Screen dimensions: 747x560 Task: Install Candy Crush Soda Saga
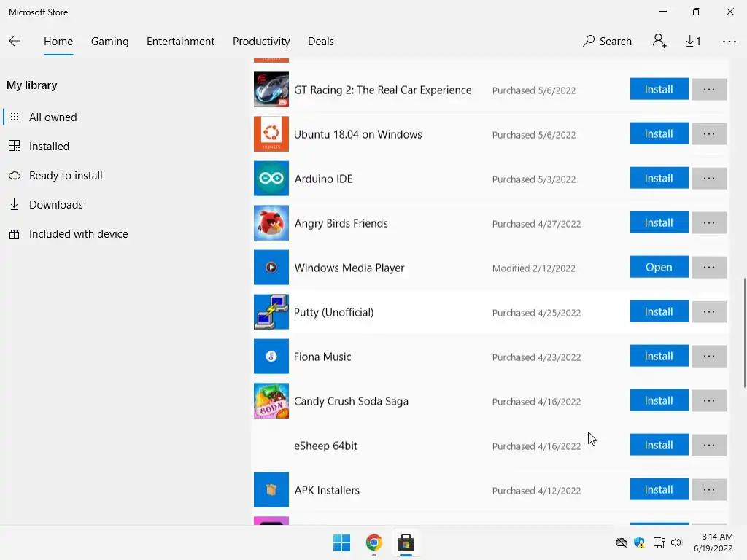[659, 400]
